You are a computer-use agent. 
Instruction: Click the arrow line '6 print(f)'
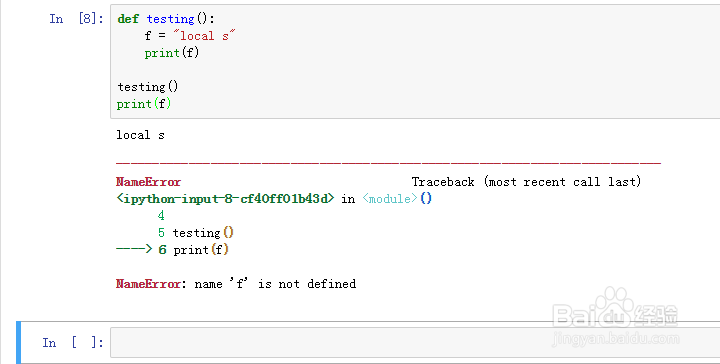172,250
